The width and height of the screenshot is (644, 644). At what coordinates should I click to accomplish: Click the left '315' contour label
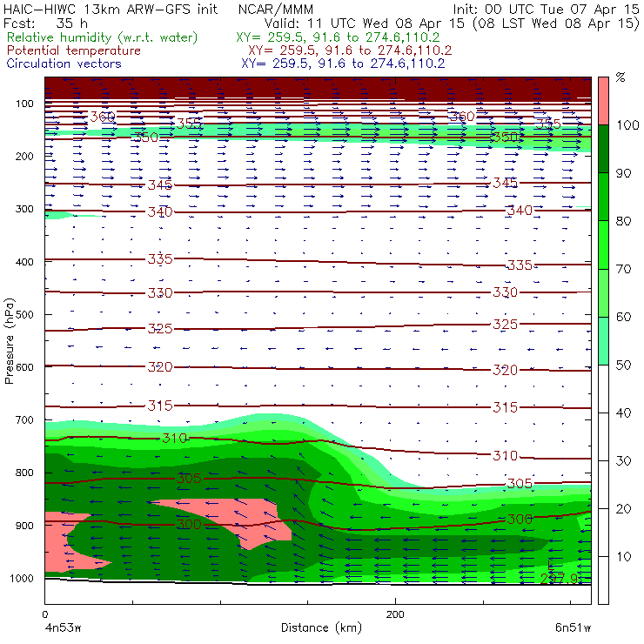click(x=160, y=406)
